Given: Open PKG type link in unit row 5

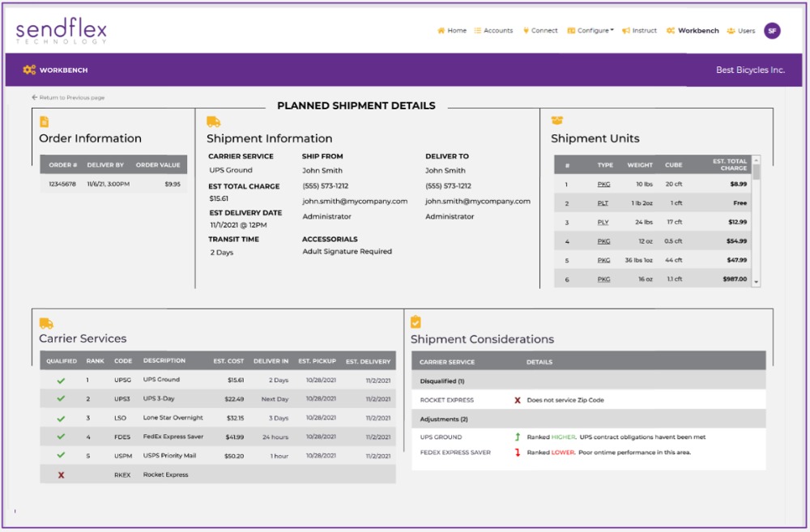Looking at the screenshot, I should pos(603,260).
